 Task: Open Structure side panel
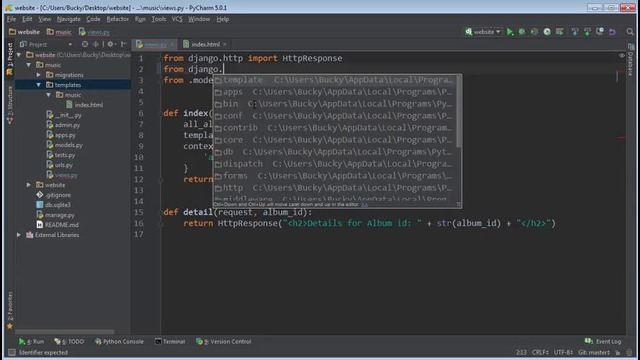pos(10,105)
